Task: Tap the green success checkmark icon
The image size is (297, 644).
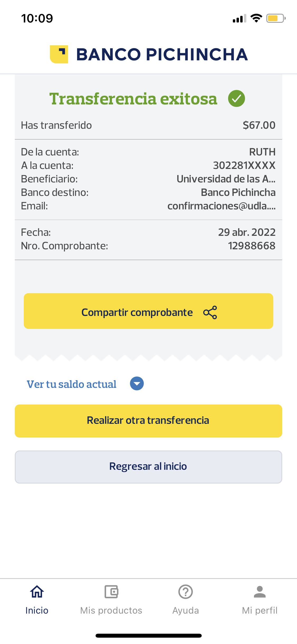Action: pyautogui.click(x=236, y=98)
